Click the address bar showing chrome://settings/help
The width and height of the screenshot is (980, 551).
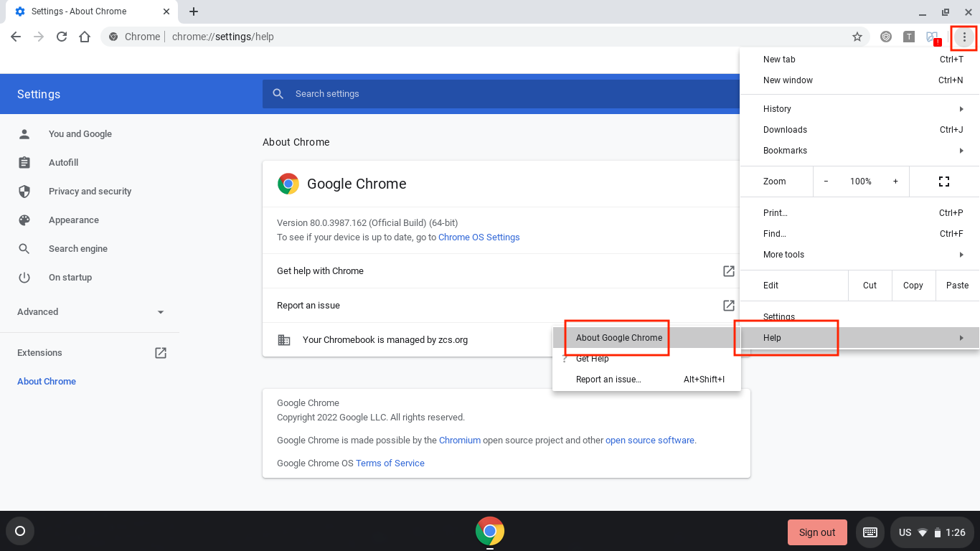(485, 37)
